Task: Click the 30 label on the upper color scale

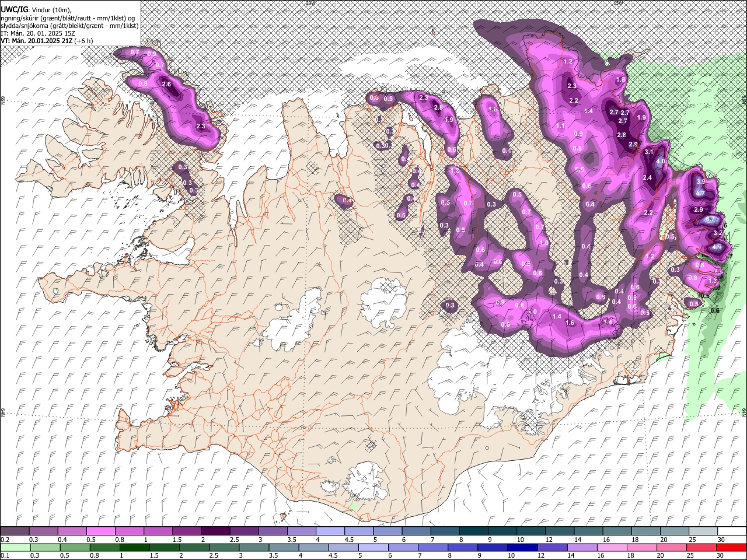Action: tap(721, 540)
